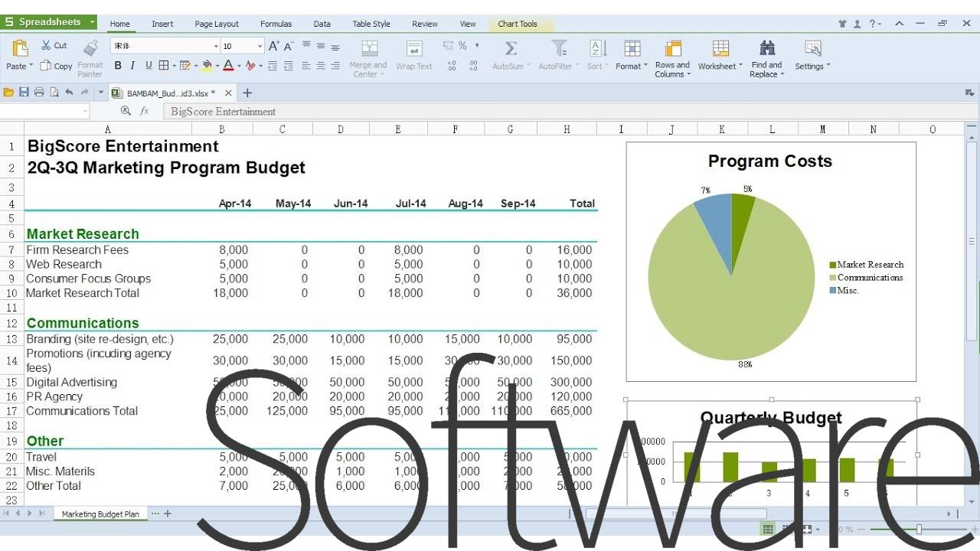Screen dimensions: 980x551
Task: Add a new sheet with plus button
Action: pos(168,514)
